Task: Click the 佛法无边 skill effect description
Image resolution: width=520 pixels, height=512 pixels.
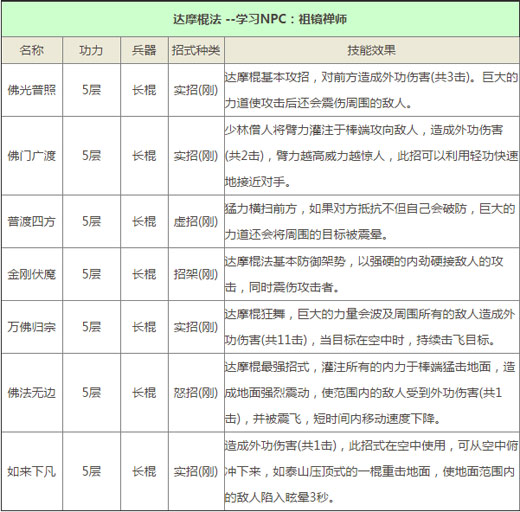Action: pos(370,393)
